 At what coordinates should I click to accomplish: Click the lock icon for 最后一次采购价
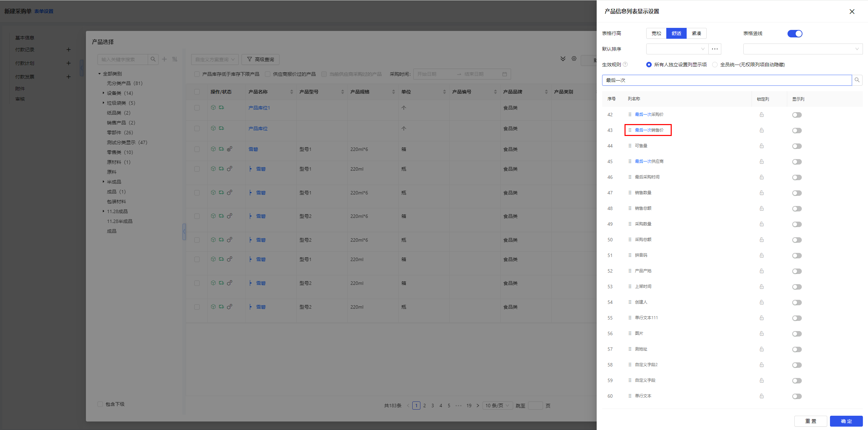(x=762, y=115)
